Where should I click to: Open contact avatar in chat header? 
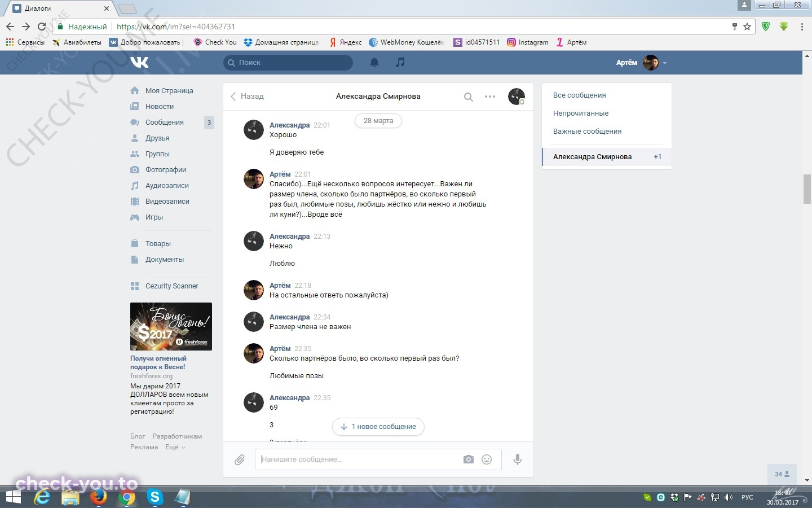tap(516, 97)
